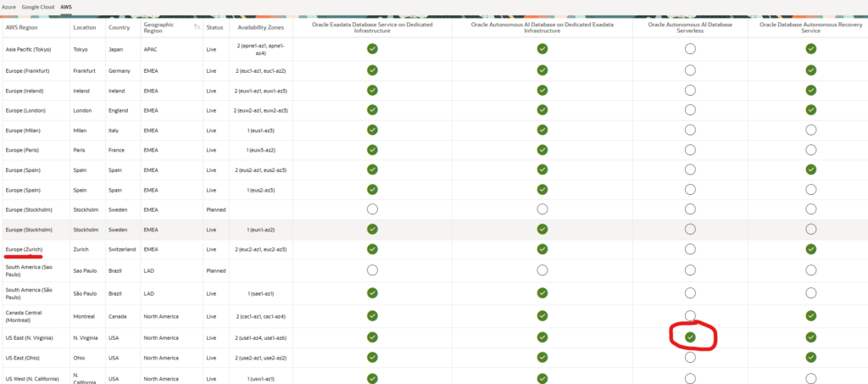
Task: Click Tokyo row Exadata Database Service check icon
Action: [372, 48]
